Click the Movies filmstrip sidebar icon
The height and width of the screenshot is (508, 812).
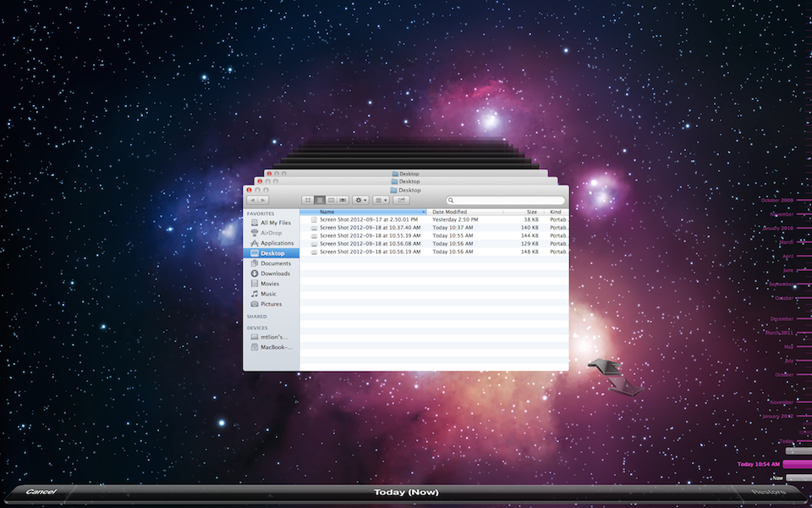[x=255, y=284]
